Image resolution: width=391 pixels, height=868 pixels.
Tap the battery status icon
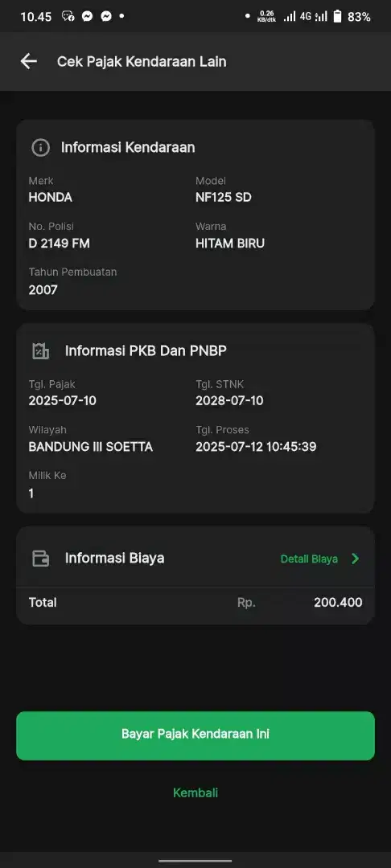point(337,17)
